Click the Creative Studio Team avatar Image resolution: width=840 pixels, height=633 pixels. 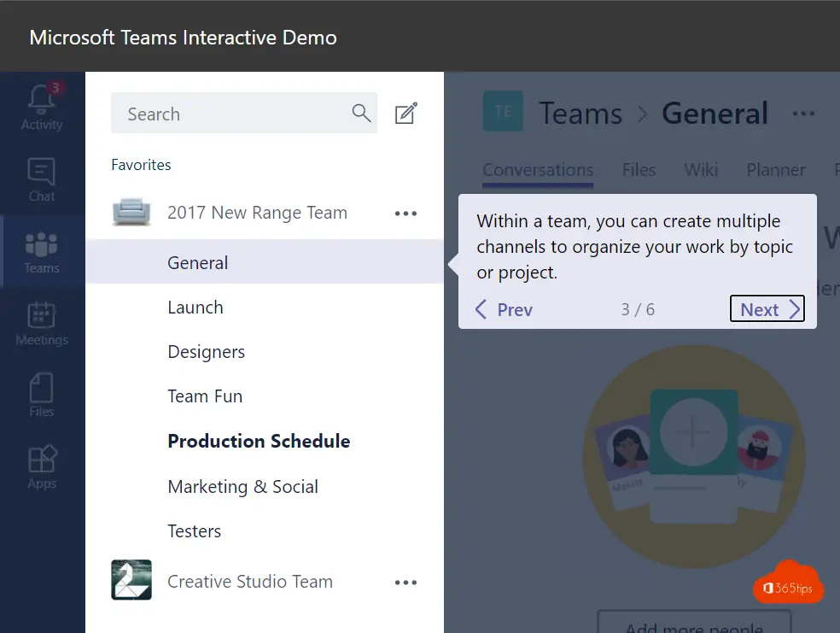point(131,580)
